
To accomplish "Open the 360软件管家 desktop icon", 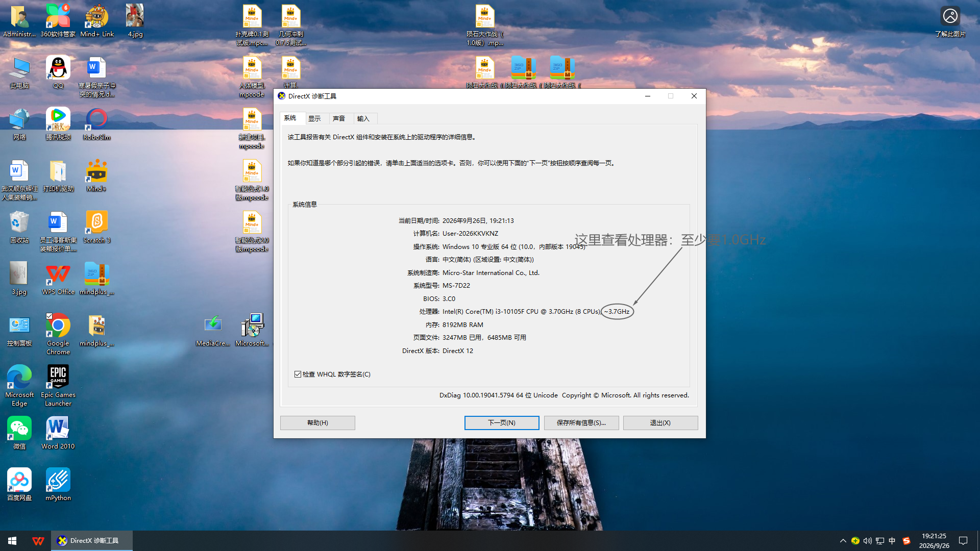I will pos(58,21).
